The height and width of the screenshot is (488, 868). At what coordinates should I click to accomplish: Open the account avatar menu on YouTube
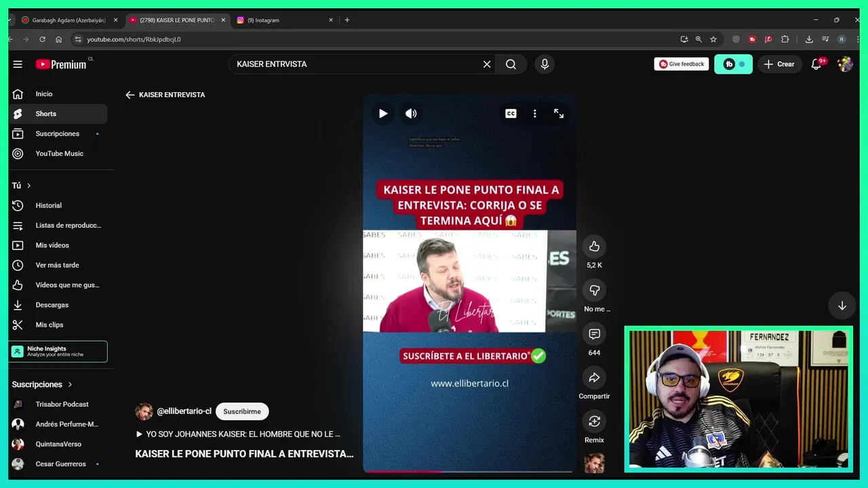click(845, 64)
